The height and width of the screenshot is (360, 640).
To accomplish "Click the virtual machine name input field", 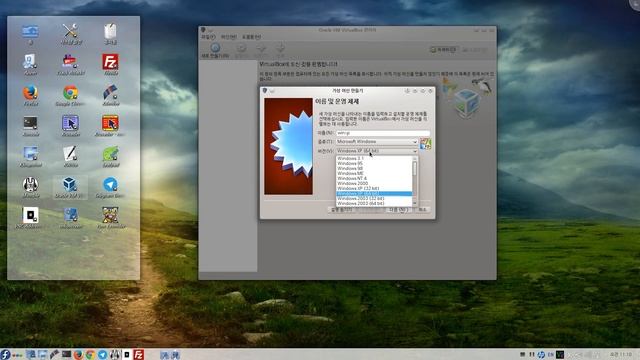I will click(x=383, y=133).
